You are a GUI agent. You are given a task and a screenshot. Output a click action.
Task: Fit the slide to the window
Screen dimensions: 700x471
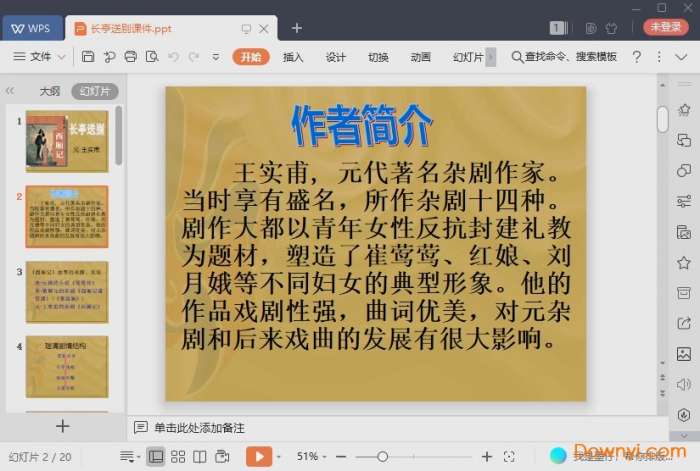click(509, 456)
